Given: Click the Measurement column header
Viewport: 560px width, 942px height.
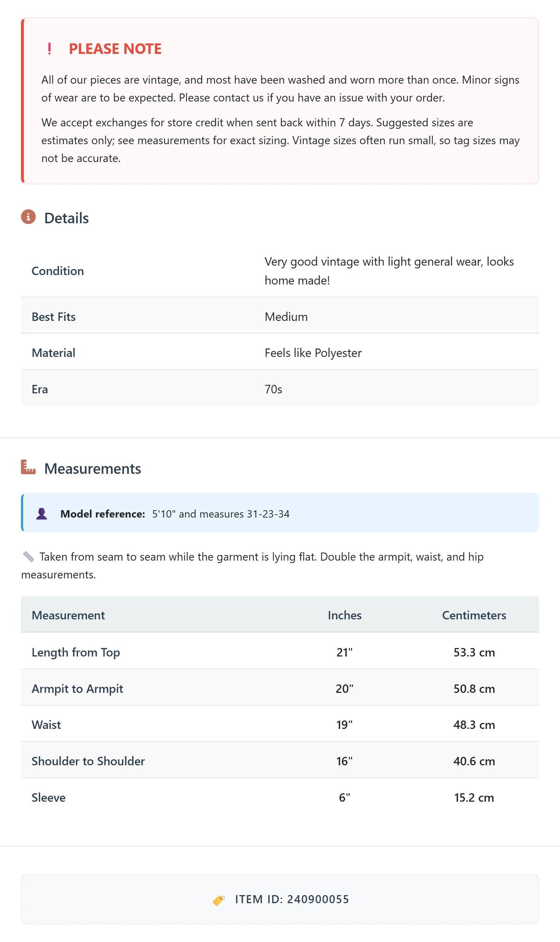Looking at the screenshot, I should (x=68, y=615).
